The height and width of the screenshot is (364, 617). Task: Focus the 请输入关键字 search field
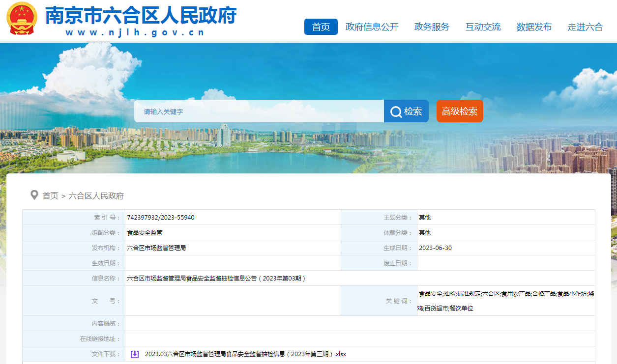259,112
